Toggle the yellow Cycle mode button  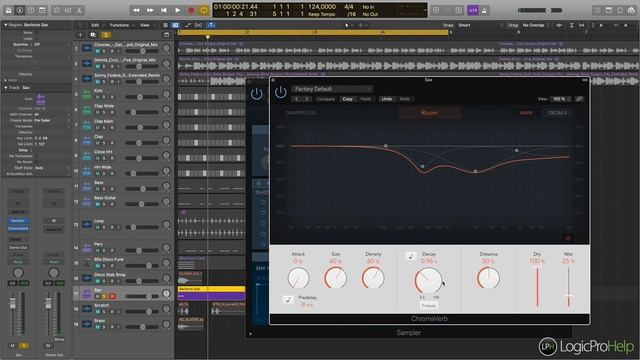(204, 10)
